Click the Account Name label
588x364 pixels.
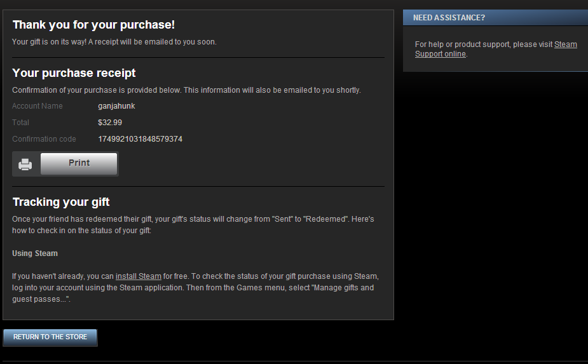pos(38,106)
